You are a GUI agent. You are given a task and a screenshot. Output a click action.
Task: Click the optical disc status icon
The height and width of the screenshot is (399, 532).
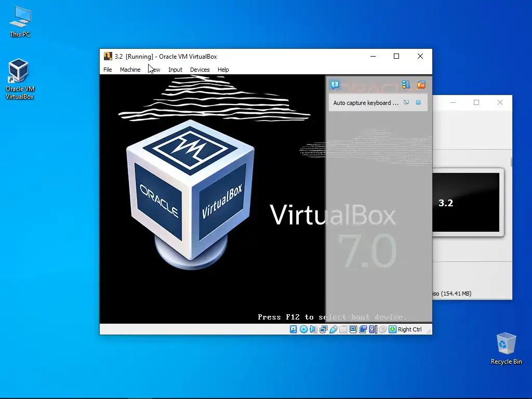[303, 329]
